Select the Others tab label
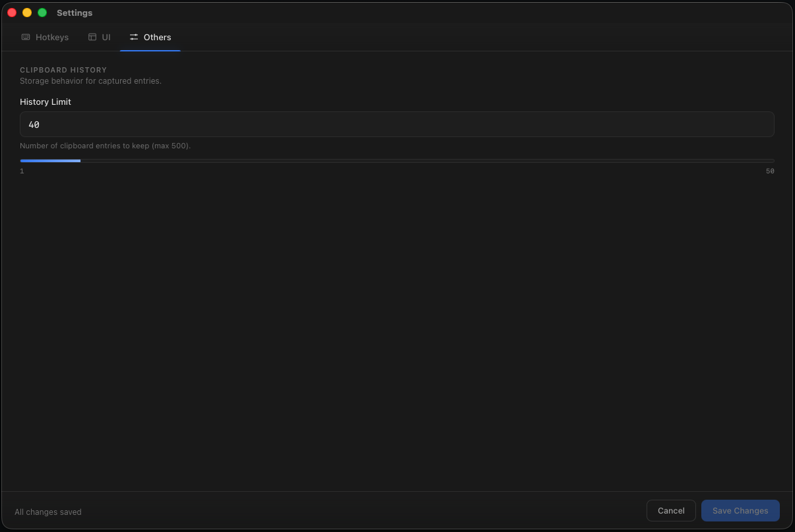This screenshot has width=795, height=532. (x=158, y=38)
